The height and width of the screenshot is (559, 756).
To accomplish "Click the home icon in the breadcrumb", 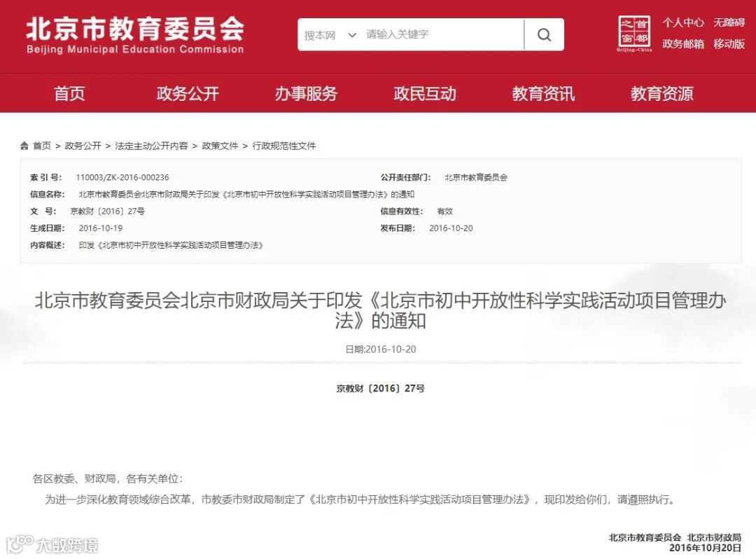I will pos(24,146).
